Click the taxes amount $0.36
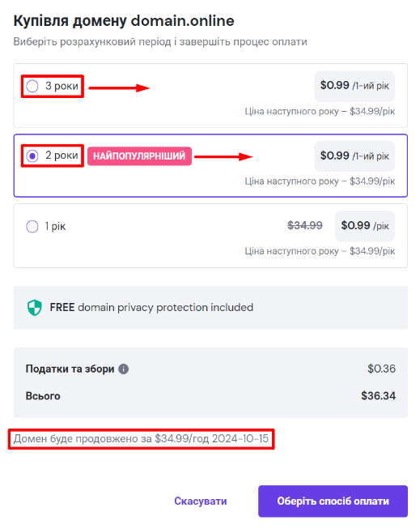 381,369
